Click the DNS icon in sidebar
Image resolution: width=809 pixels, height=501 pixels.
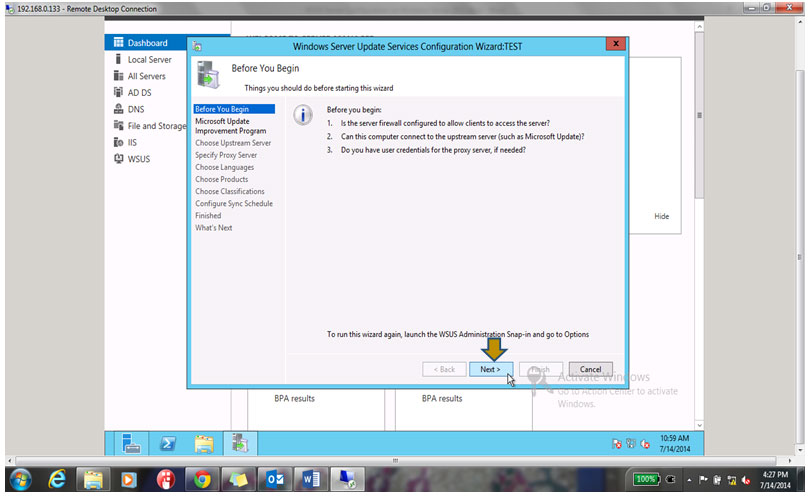tap(119, 109)
